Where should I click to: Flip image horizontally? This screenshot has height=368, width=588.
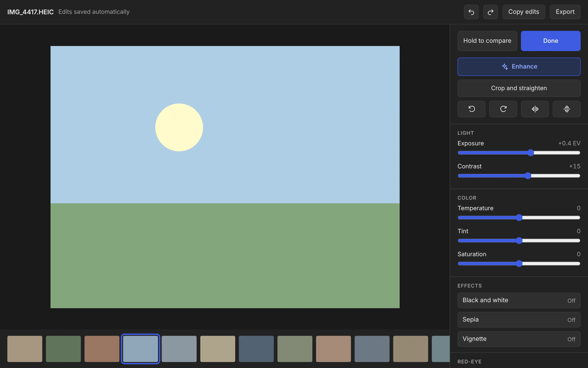point(535,109)
